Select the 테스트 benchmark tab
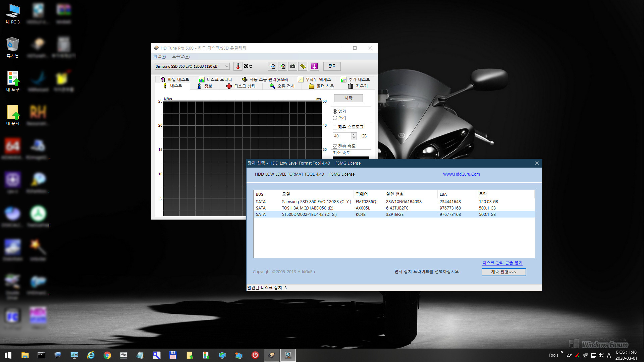 173,86
